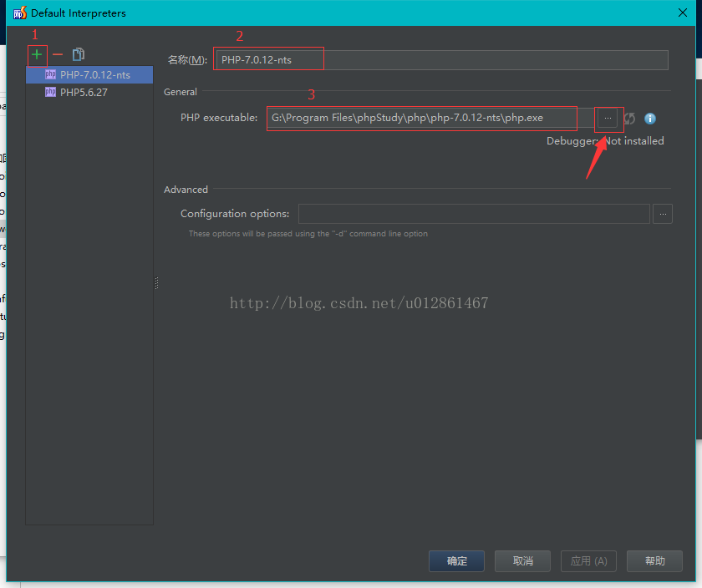Viewport: 702px width, 588px height.
Task: Click the PHP executable path field
Action: click(x=422, y=118)
